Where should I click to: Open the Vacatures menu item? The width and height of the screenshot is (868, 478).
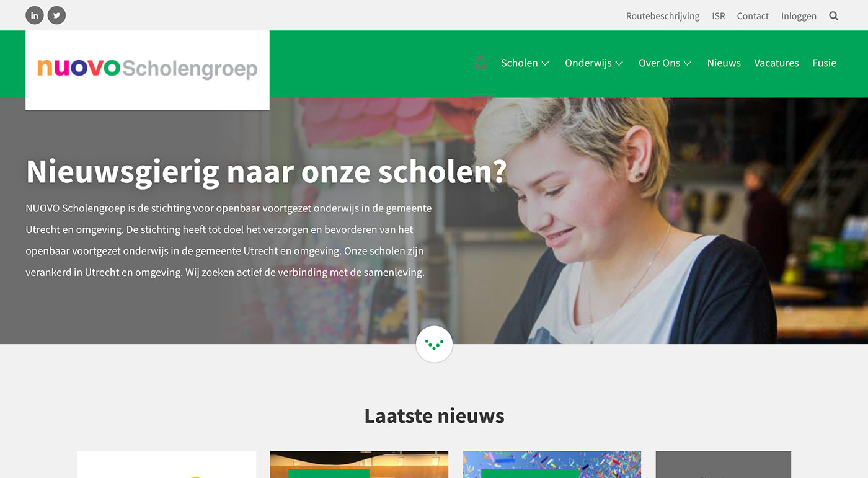click(x=776, y=63)
